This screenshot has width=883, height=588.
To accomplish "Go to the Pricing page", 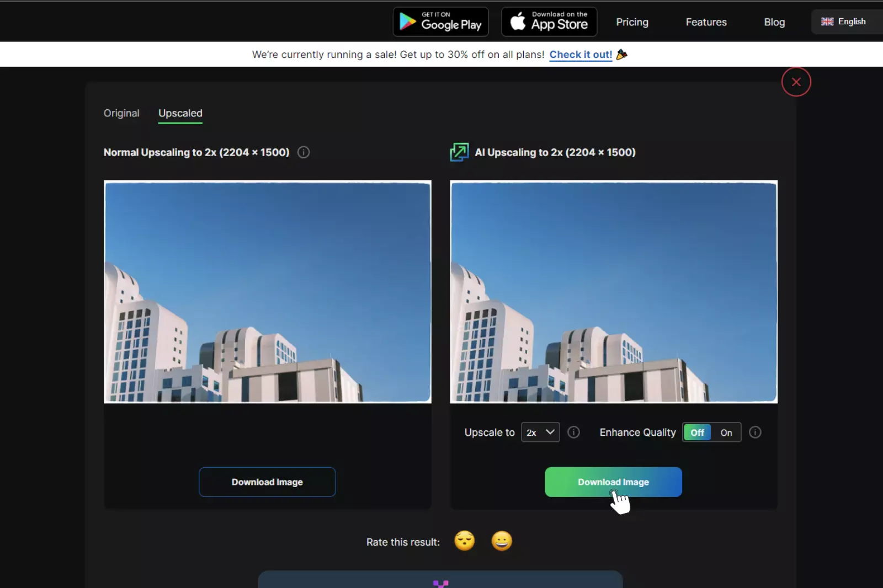I will click(x=632, y=22).
